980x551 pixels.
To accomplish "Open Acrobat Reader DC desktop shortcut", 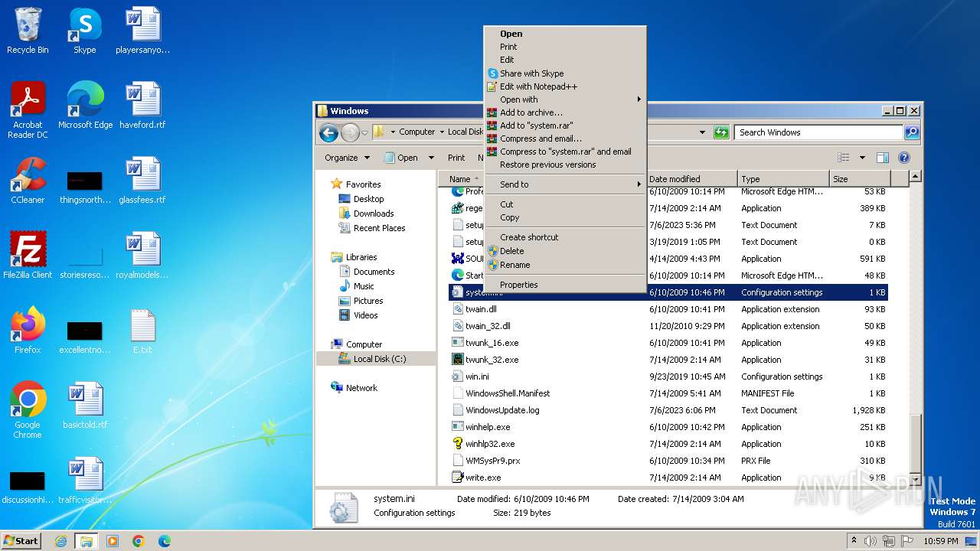I will (x=28, y=109).
